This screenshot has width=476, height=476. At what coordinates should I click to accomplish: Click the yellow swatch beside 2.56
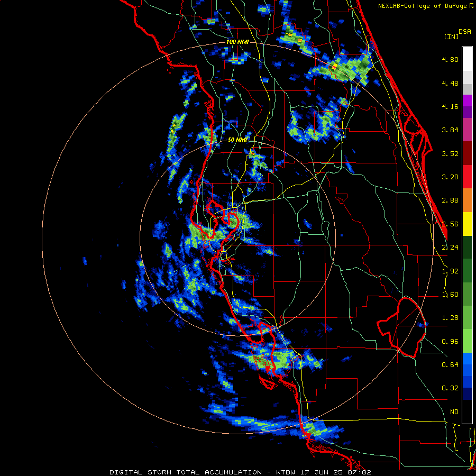(x=467, y=224)
